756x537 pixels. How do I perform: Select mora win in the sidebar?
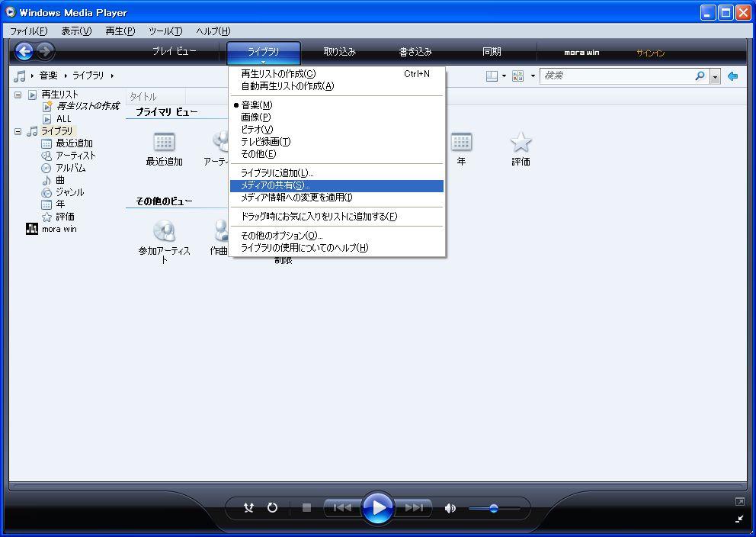pyautogui.click(x=52, y=229)
